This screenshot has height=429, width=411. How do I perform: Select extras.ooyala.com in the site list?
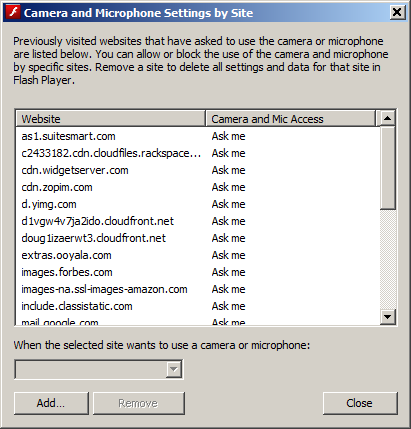(x=198, y=255)
